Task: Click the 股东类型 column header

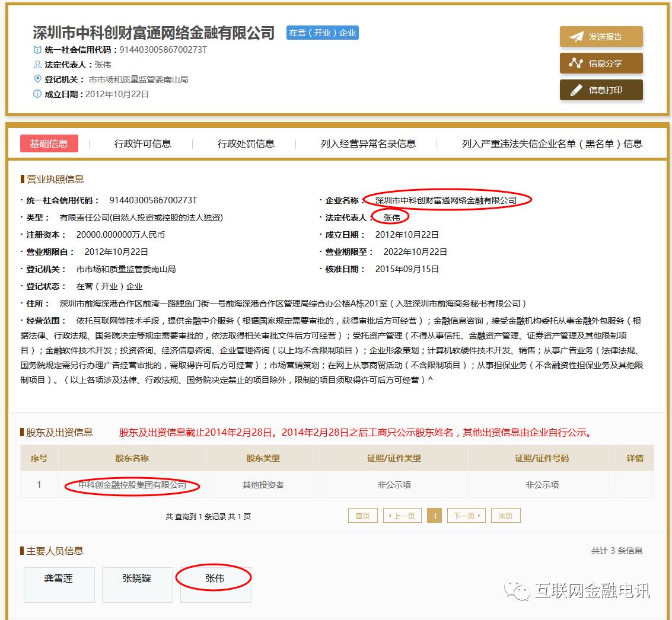Action: tap(263, 458)
